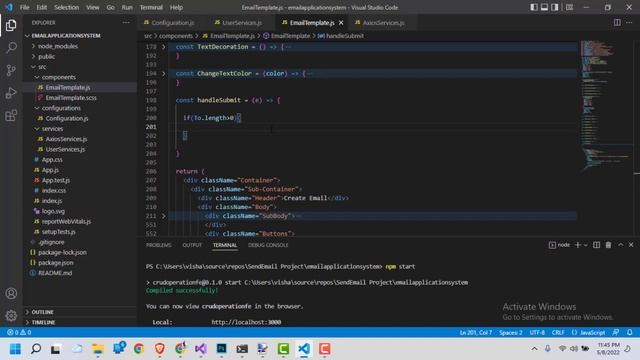Open the Accounts menu icon
The width and height of the screenshot is (640, 360).
(x=11, y=293)
